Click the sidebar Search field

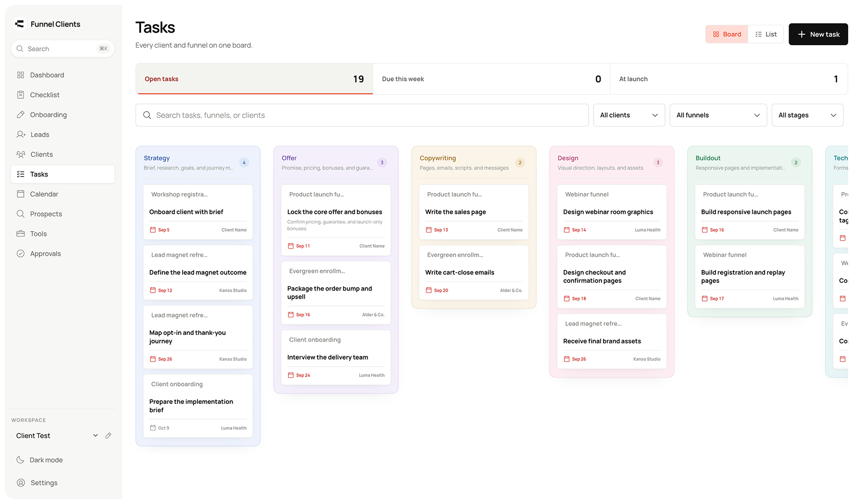pos(63,49)
